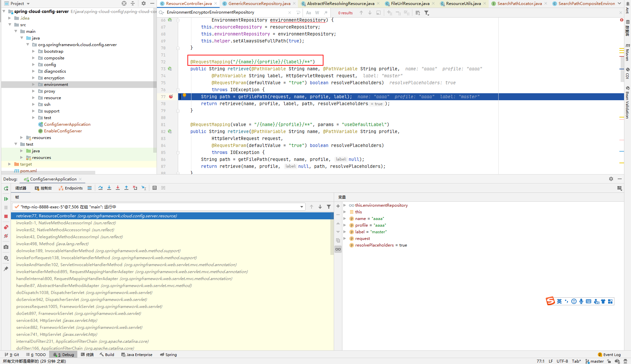Toggle Match Case in the search bar

[309, 13]
